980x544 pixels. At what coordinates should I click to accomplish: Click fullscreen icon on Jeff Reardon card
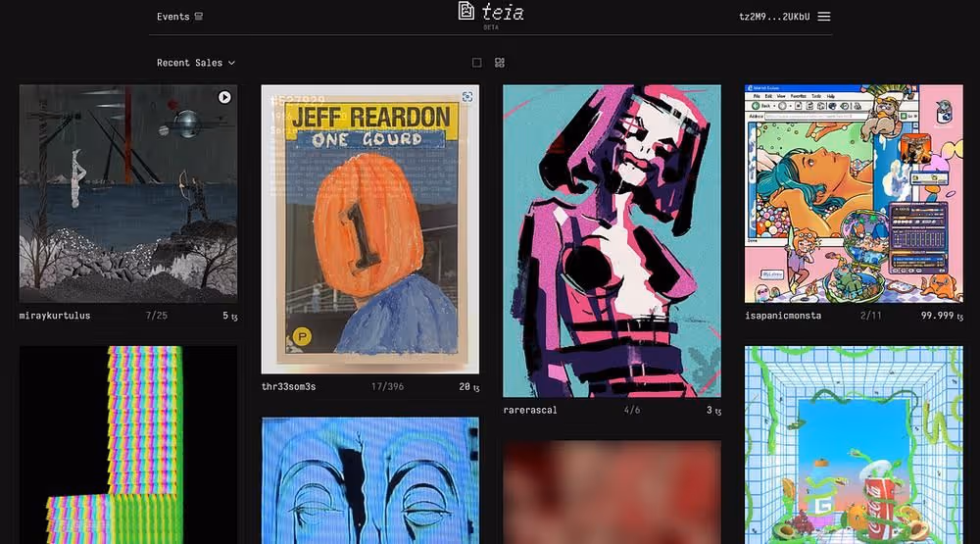coord(466,96)
